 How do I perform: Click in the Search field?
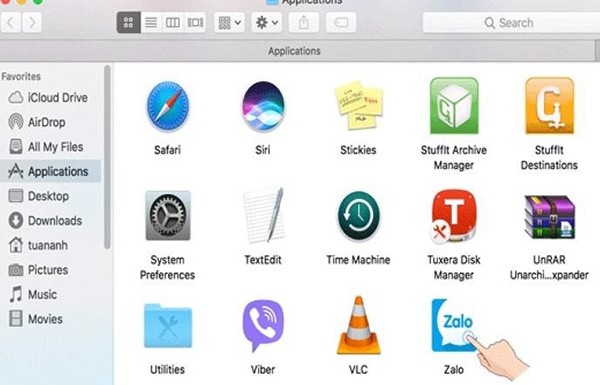pos(511,23)
